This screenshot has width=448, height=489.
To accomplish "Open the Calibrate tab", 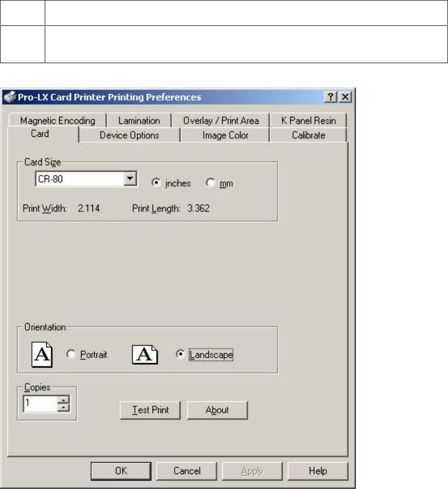I will click(x=308, y=135).
